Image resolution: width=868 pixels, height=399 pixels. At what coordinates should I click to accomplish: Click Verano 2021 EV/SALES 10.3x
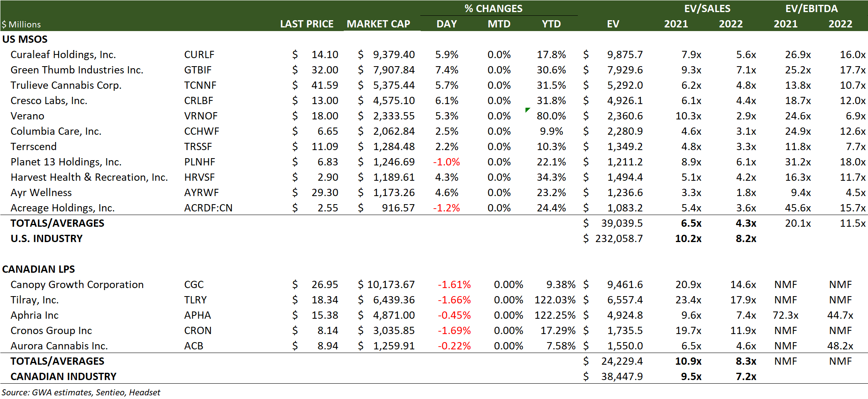688,116
